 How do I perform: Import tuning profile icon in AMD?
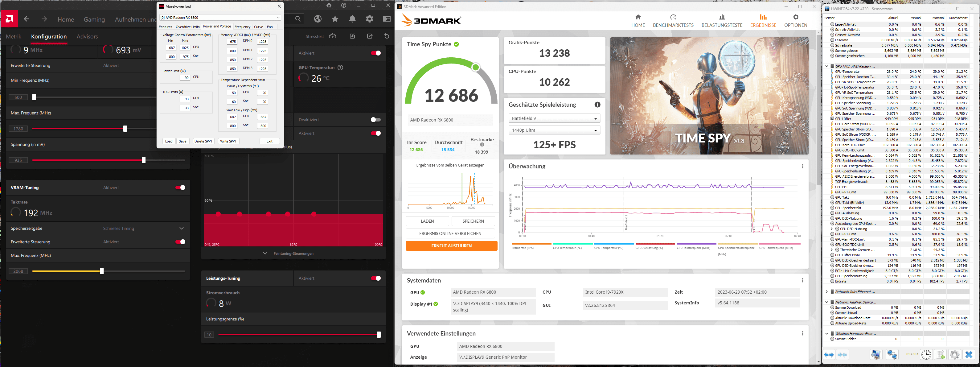[x=353, y=36]
